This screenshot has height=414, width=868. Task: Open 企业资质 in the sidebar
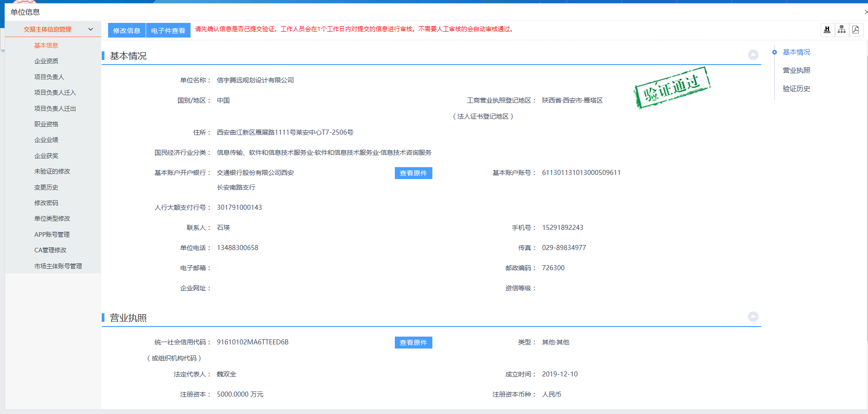pos(47,60)
